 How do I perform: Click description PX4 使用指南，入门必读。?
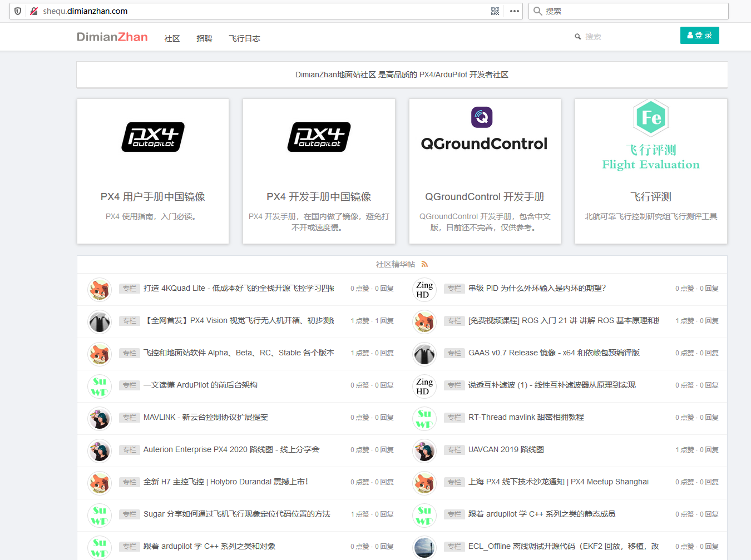coord(151,216)
